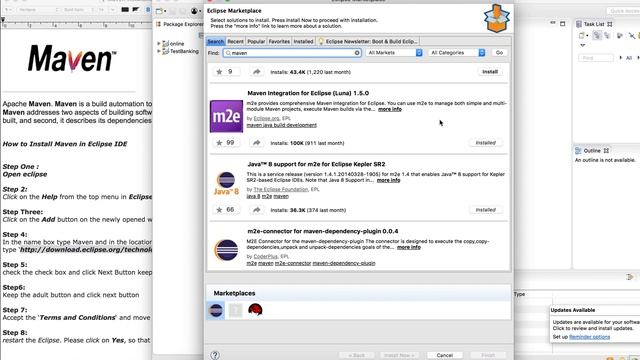Viewport: 640px width, 360px height.
Task: Click into the Find search field containing maven
Action: [x=292, y=53]
